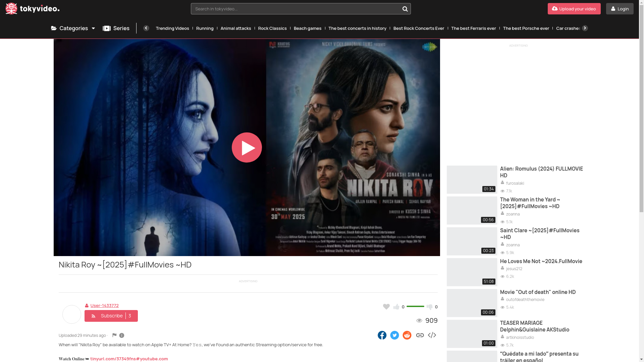
Task: Copy the video link icon
Action: [420, 335]
